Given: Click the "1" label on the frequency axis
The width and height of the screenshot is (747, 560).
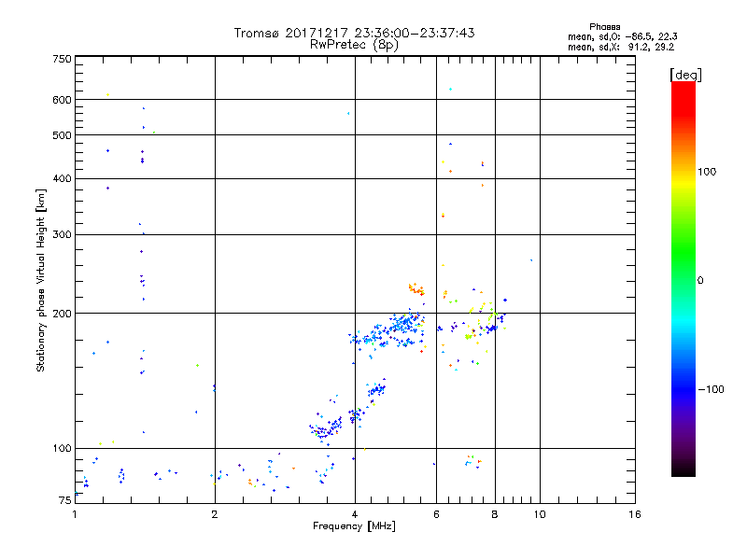Looking at the screenshot, I should click(x=75, y=514).
